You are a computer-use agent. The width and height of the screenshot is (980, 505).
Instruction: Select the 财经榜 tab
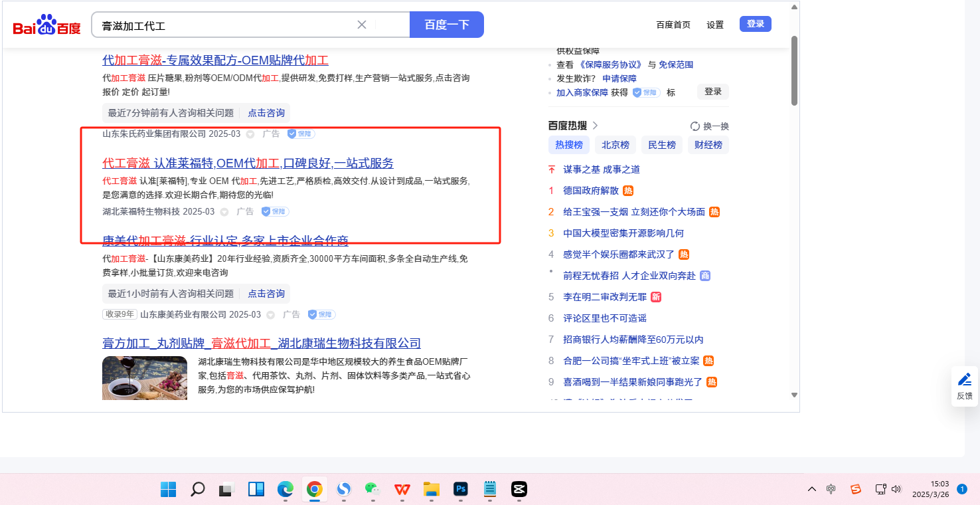tap(708, 145)
